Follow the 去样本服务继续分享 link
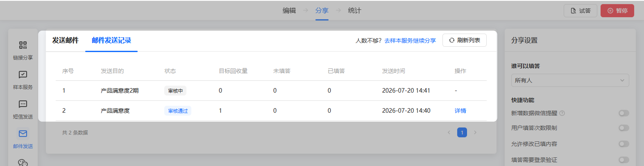644x166 pixels. [x=410, y=41]
